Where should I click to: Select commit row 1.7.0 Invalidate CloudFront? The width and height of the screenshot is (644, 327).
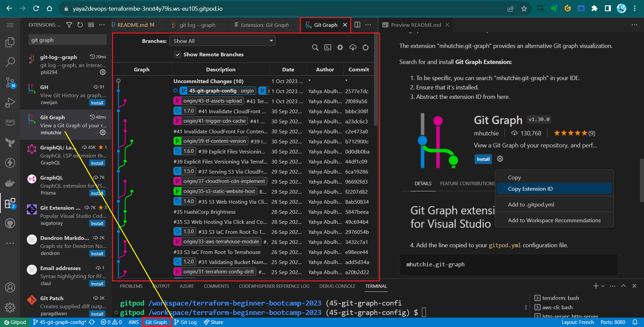(243, 111)
